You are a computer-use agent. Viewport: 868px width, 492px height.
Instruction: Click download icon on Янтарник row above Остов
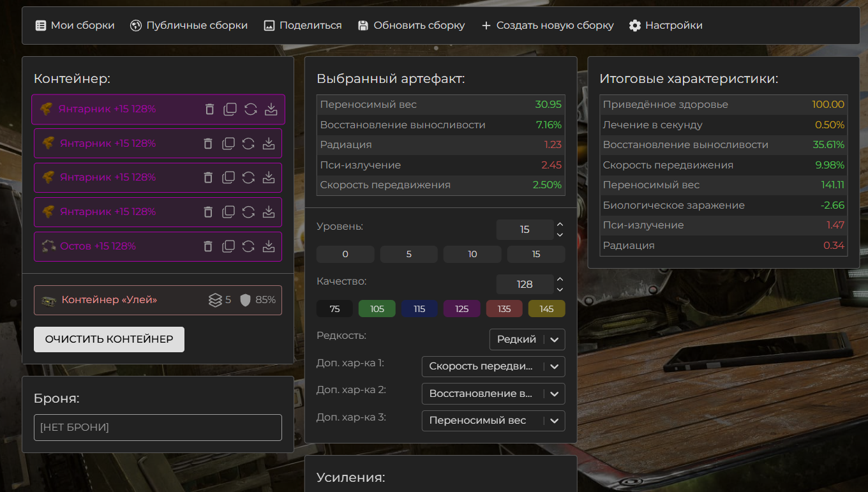pyautogui.click(x=269, y=212)
